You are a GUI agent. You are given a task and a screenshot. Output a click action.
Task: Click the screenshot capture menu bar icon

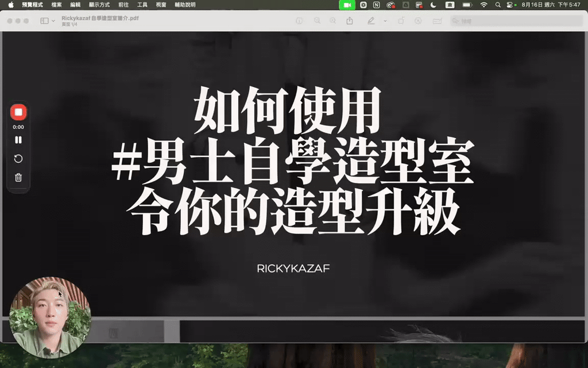[363, 5]
